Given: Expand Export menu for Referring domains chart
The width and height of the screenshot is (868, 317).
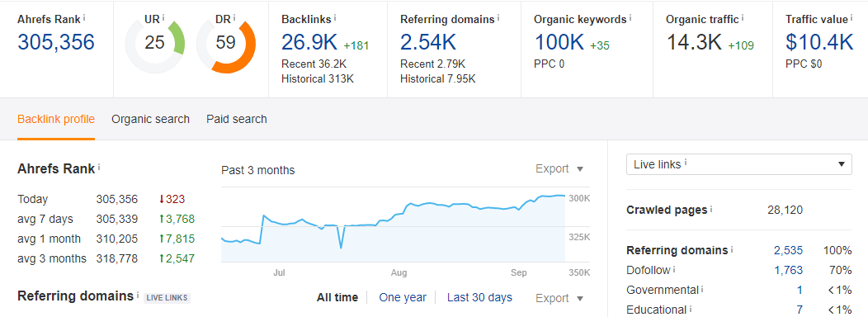Looking at the screenshot, I should coord(559,298).
